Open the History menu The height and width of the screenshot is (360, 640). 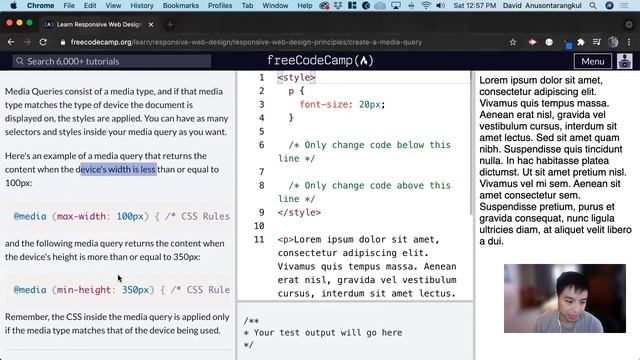click(x=142, y=6)
